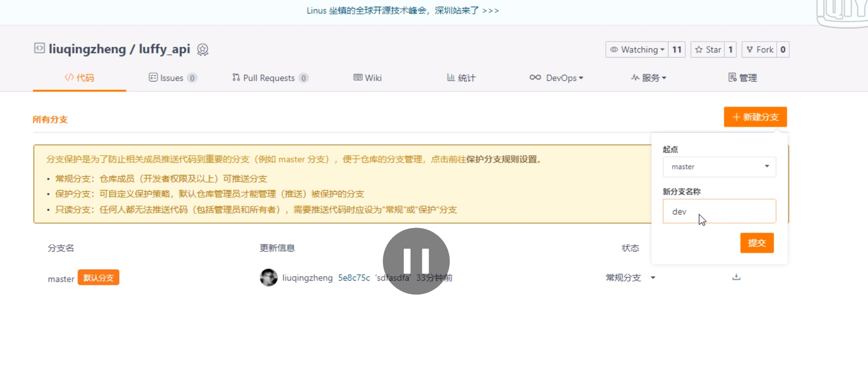Pause video using the center pause button
The image size is (868, 384).
(x=416, y=261)
